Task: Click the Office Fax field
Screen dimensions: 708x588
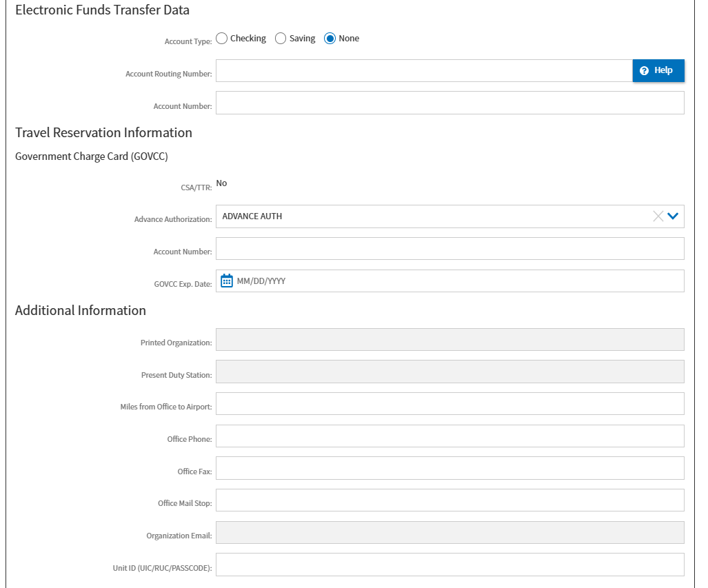Action: pos(449,468)
